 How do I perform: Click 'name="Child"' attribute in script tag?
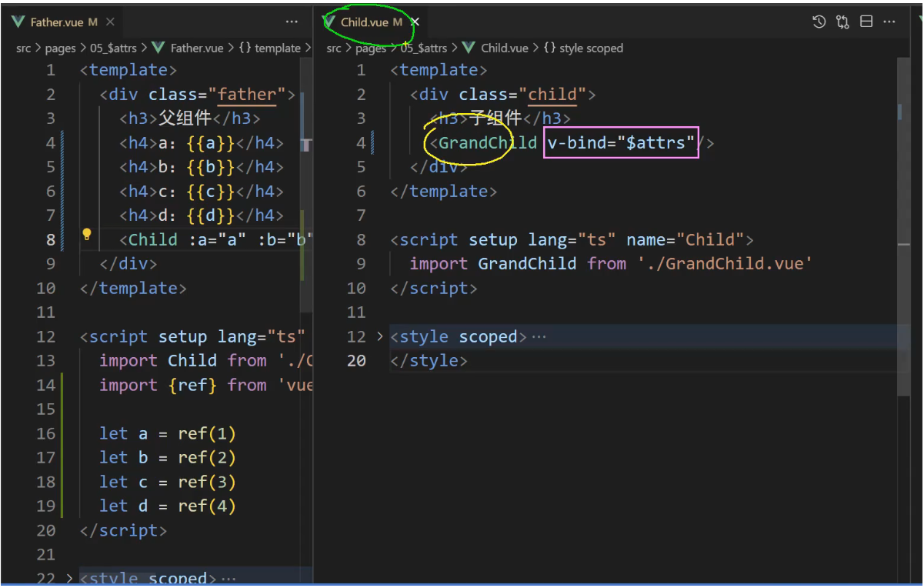tap(685, 239)
